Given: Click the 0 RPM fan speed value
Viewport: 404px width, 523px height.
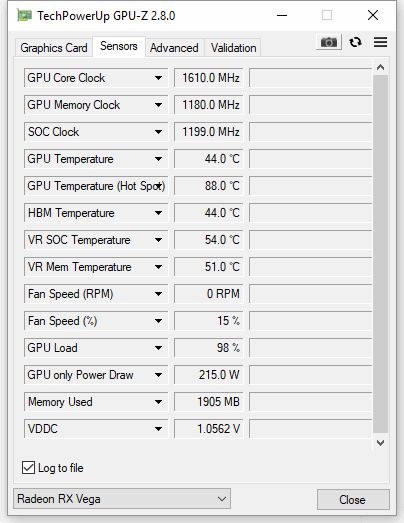Looking at the screenshot, I should click(209, 294).
